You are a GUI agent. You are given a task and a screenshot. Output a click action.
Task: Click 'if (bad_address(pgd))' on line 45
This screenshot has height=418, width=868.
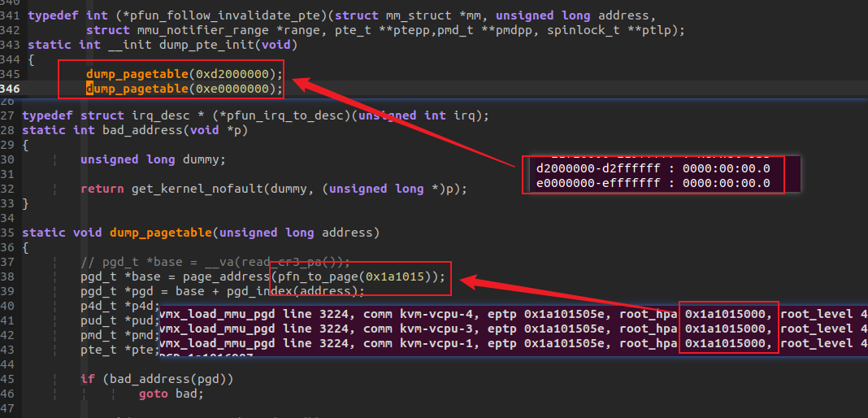pyautogui.click(x=157, y=379)
